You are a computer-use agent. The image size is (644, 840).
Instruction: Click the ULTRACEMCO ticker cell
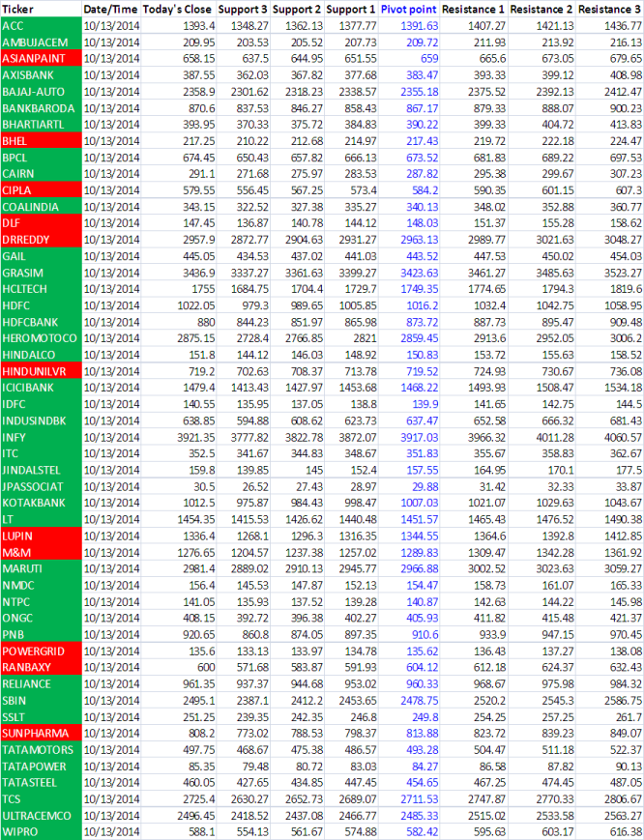(x=42, y=816)
